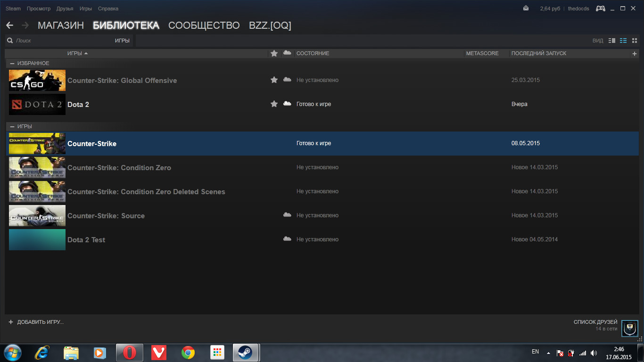Unfavorite Counter-Strike: Global Offensive star
Screen dimensions: 644x362
(x=274, y=80)
